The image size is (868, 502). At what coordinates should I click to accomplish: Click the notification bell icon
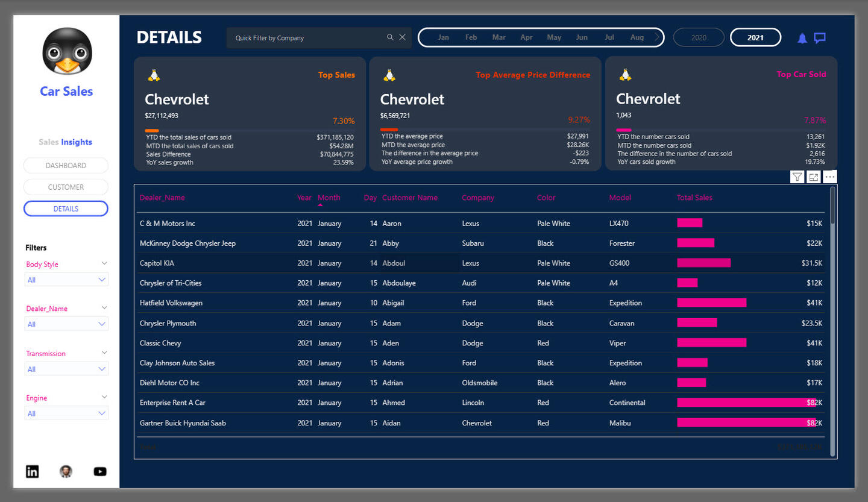coord(802,38)
